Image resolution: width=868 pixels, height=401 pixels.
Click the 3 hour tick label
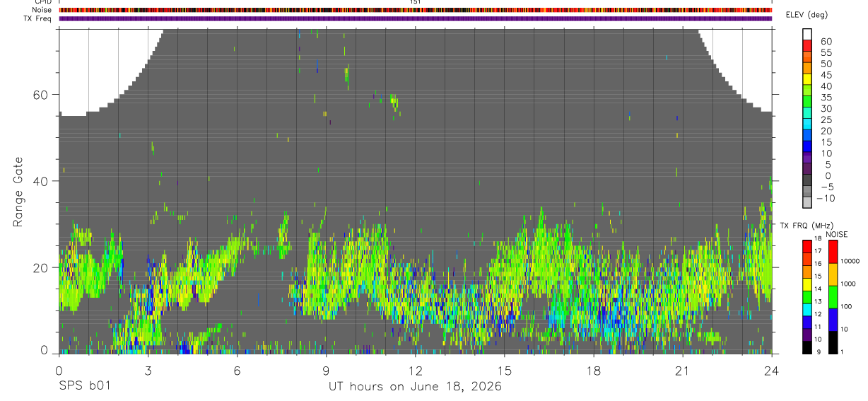click(148, 371)
